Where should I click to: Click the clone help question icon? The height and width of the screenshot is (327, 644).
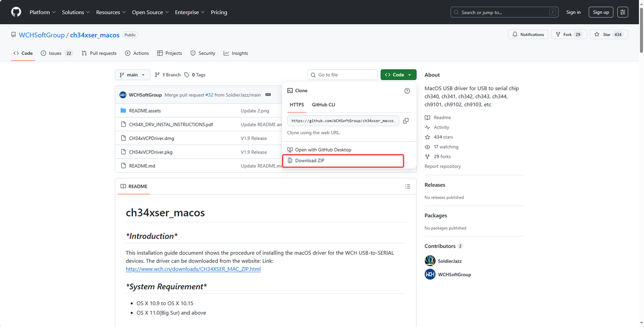tap(407, 91)
